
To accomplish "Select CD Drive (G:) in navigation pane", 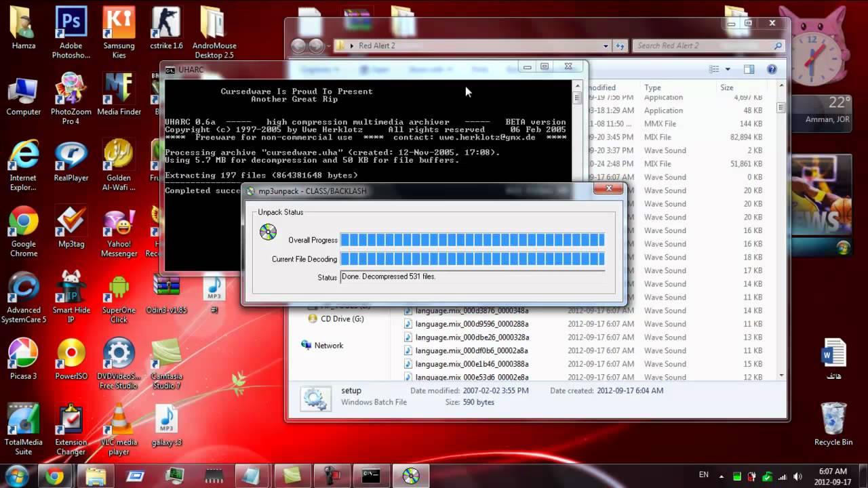I will tap(336, 319).
